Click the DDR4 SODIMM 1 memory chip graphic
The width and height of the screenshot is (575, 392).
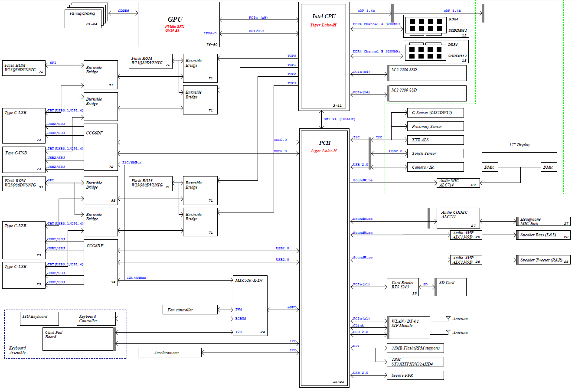pyautogui.click(x=420, y=26)
